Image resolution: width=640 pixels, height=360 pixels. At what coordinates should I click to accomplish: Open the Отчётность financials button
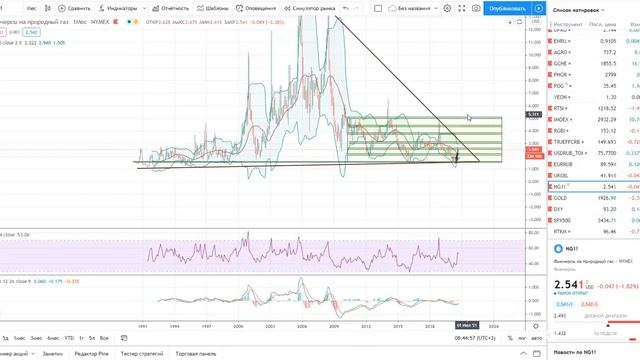(x=171, y=8)
